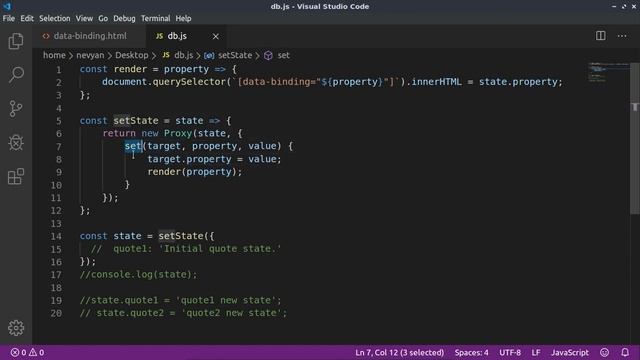Change indentation via Spaces: 4
640x360 pixels.
471,352
